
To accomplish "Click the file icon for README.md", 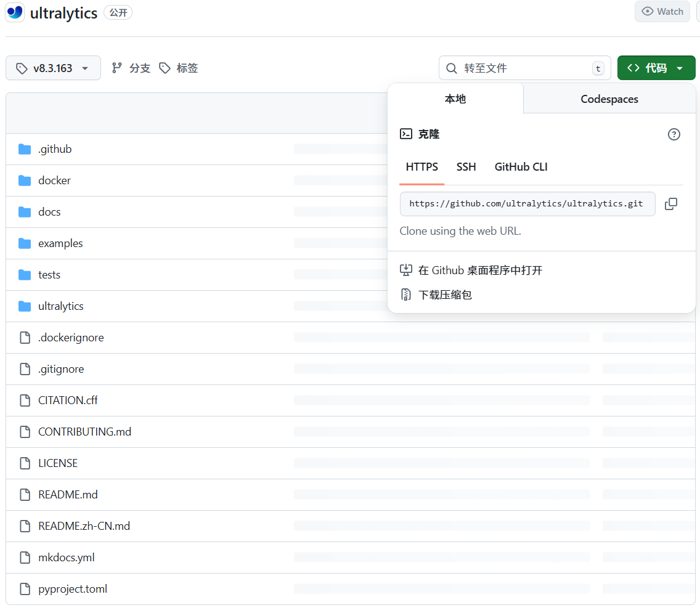I will pyautogui.click(x=25, y=495).
